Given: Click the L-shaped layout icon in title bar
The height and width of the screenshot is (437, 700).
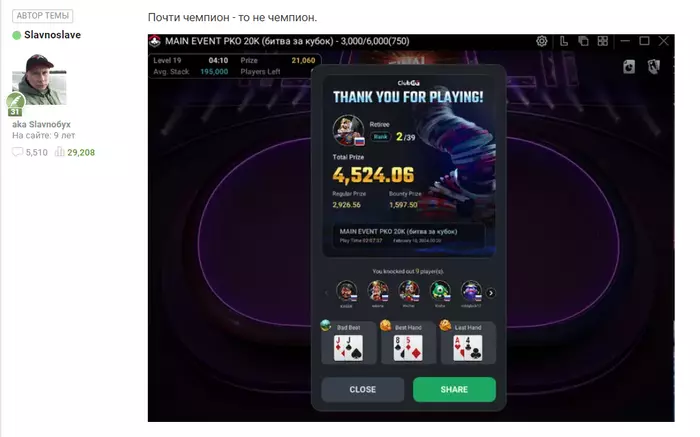Looking at the screenshot, I should 564,41.
